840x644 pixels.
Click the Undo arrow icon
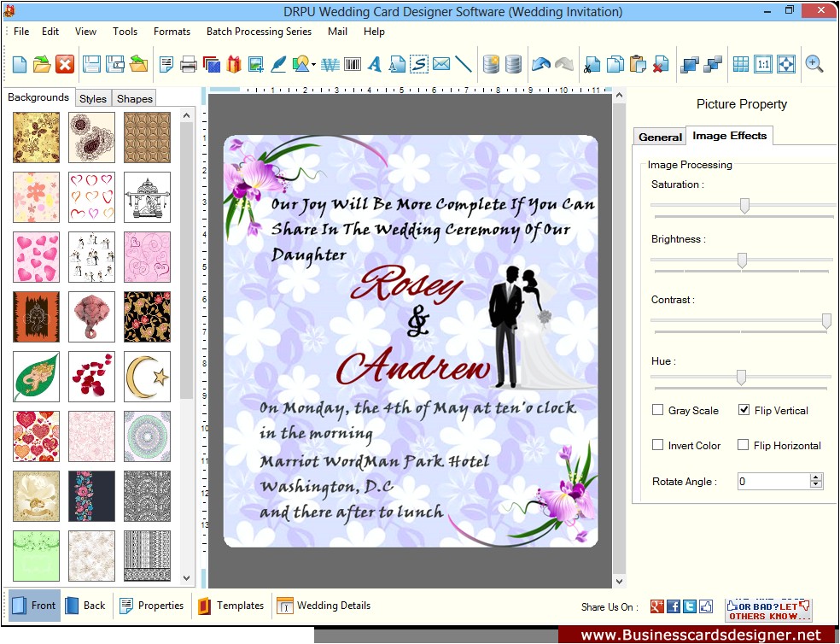[540, 63]
